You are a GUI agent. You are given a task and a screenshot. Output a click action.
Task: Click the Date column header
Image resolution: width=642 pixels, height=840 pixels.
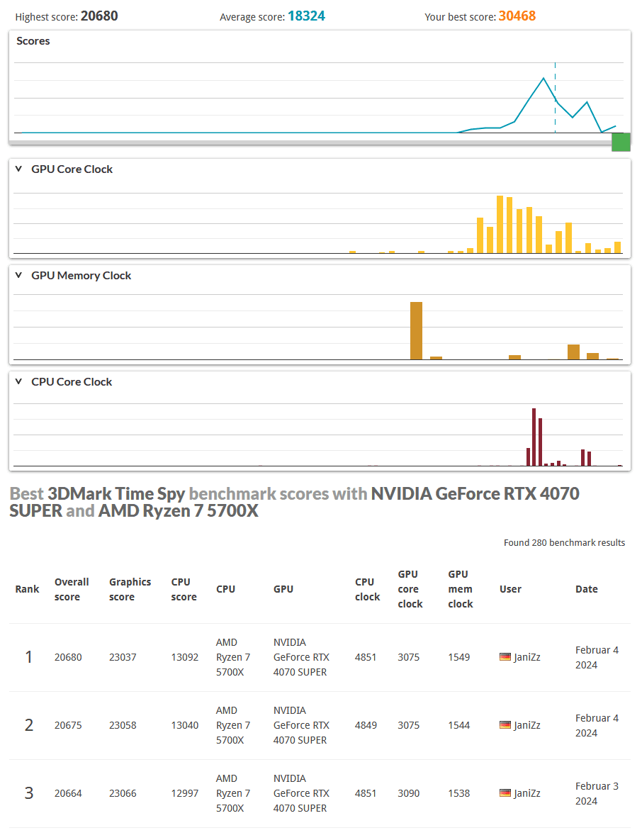586,589
